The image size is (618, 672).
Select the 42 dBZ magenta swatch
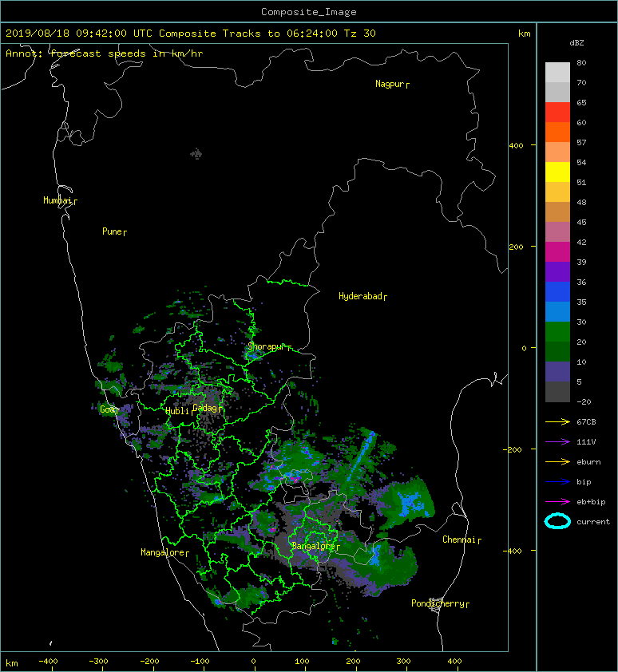[x=557, y=251]
